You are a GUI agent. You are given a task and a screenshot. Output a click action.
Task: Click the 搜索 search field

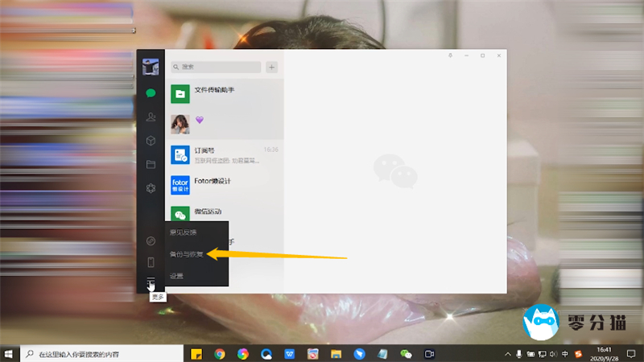(216, 67)
